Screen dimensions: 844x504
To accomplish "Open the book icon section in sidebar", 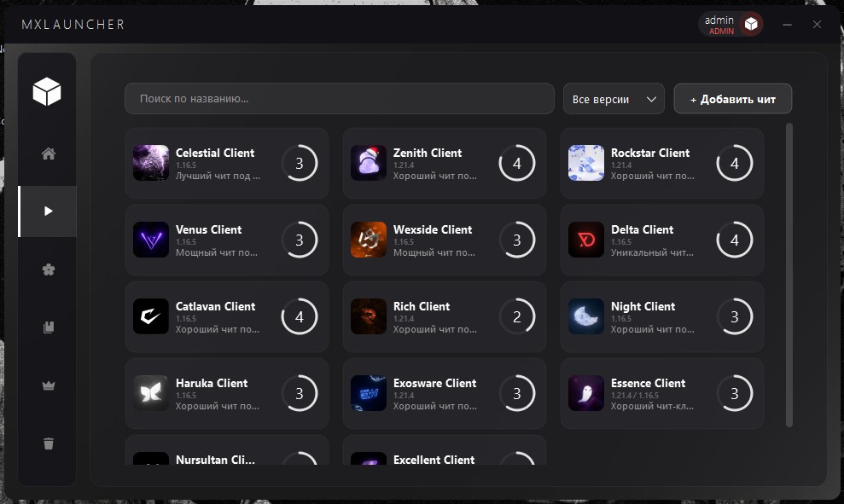I will coord(48,327).
